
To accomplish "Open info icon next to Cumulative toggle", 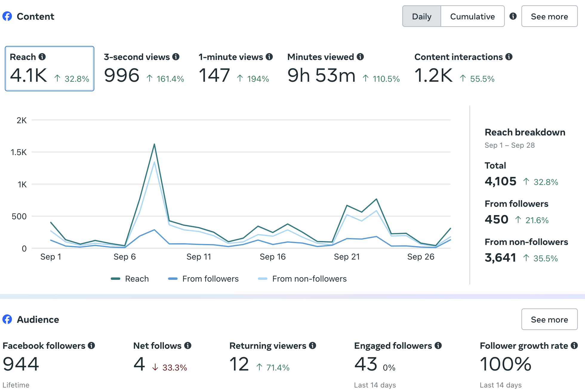I will coord(513,16).
